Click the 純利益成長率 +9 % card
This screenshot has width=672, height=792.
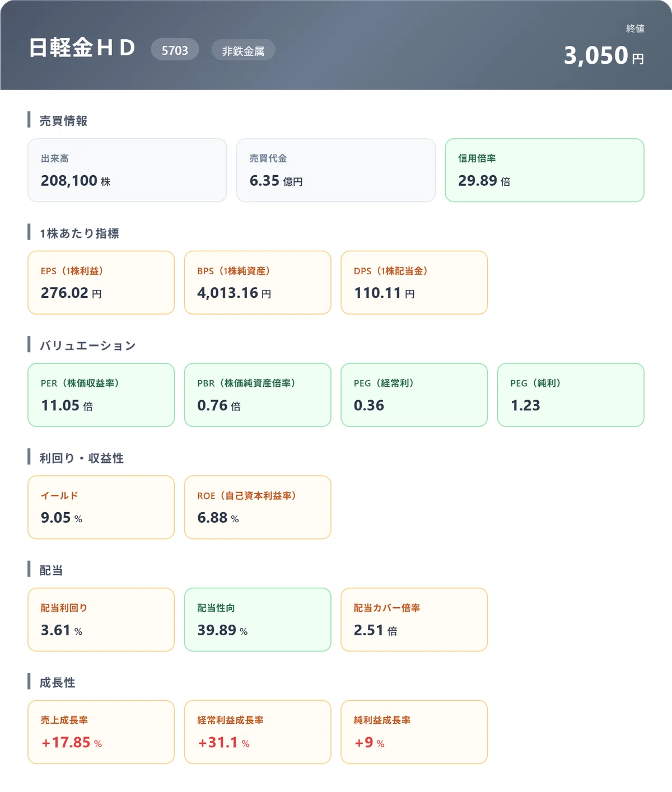(414, 732)
